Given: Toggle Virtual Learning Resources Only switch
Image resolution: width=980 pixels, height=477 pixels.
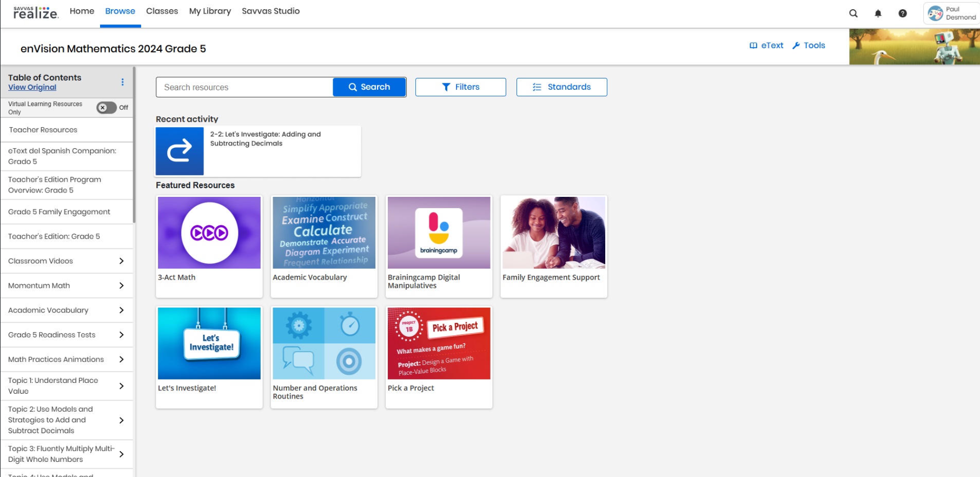Looking at the screenshot, I should click(107, 108).
